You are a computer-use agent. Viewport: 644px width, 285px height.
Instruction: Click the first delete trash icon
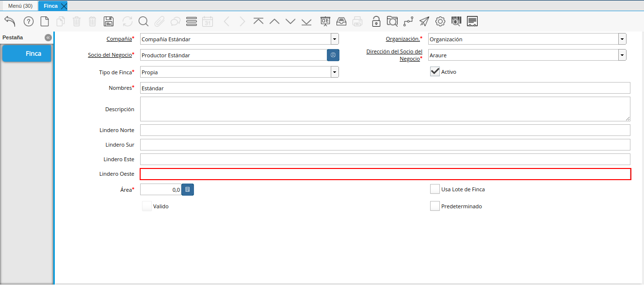tap(77, 21)
